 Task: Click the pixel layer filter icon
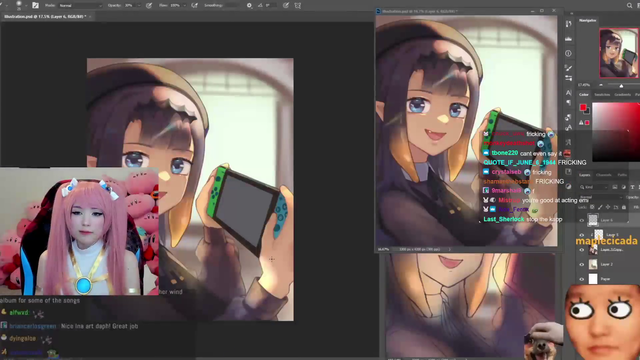click(x=615, y=187)
